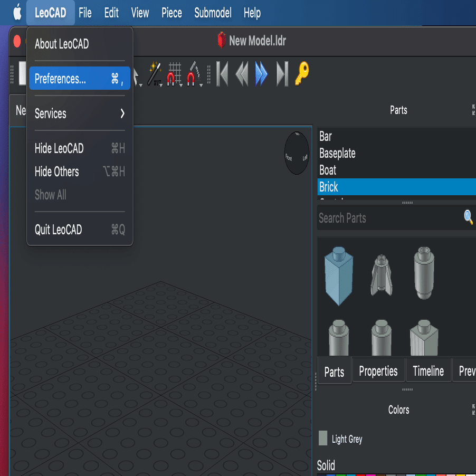Choose Hide LeoCAD
The image size is (476, 476).
point(80,148)
